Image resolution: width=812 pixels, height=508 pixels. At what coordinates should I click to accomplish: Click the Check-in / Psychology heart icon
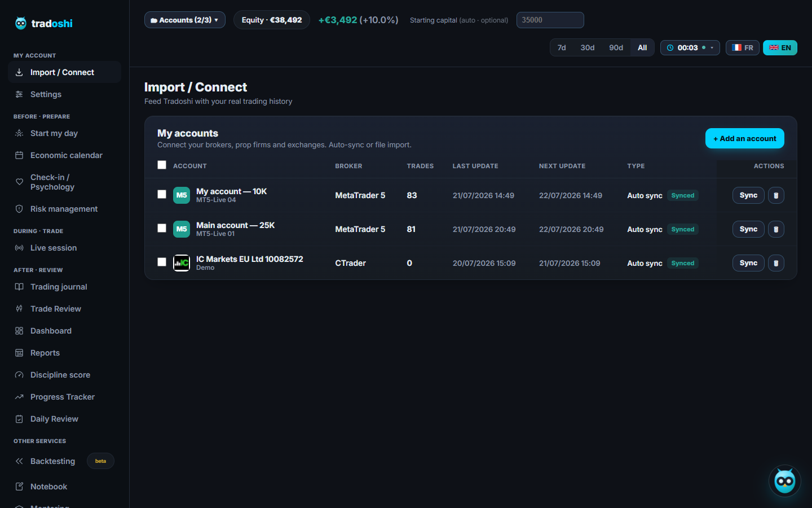[19, 182]
